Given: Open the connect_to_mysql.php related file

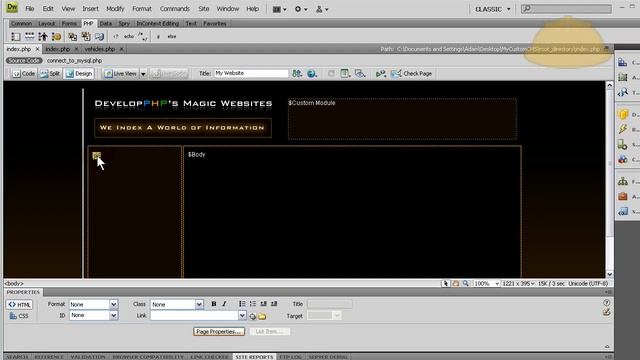Looking at the screenshot, I should [x=74, y=60].
